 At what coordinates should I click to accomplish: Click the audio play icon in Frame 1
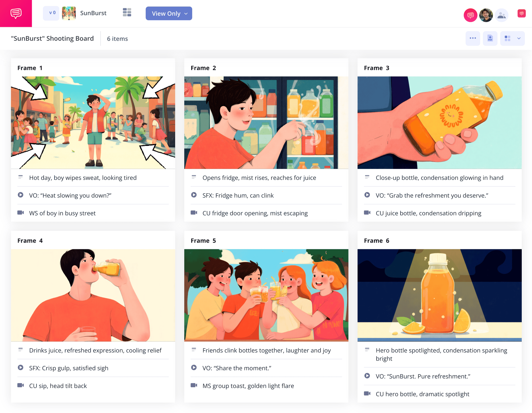click(21, 195)
